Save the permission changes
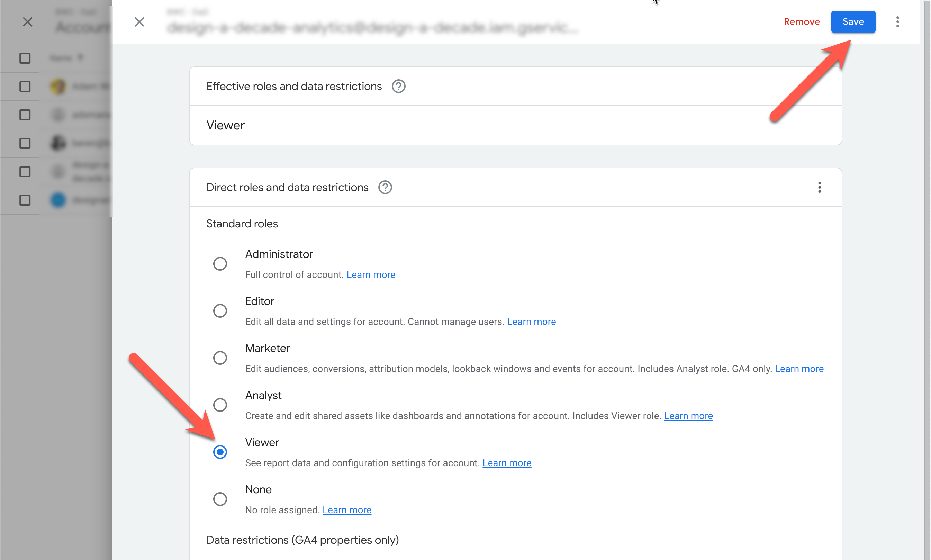Viewport: 931px width, 560px height. coord(853,22)
